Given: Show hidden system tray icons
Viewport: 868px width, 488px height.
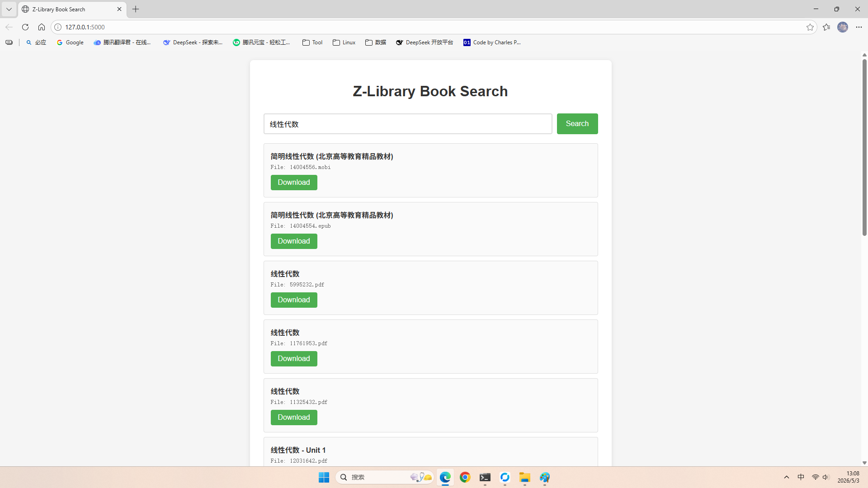Looking at the screenshot, I should pyautogui.click(x=787, y=477).
